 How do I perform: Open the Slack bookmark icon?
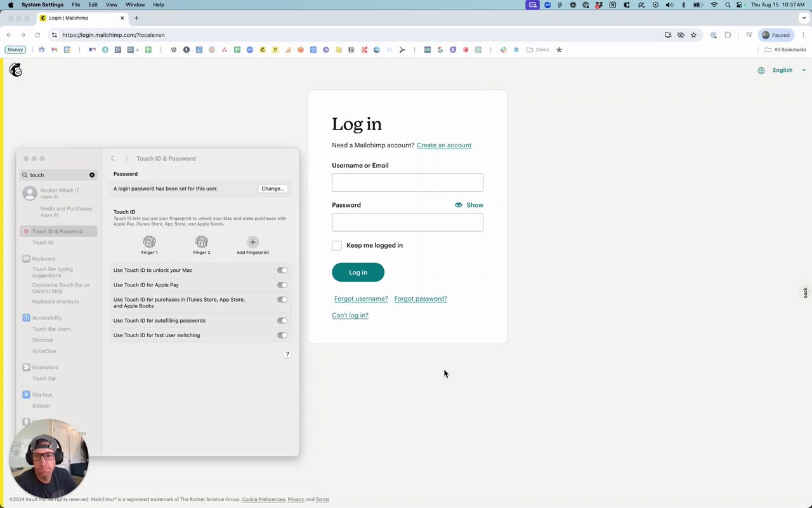(504, 50)
